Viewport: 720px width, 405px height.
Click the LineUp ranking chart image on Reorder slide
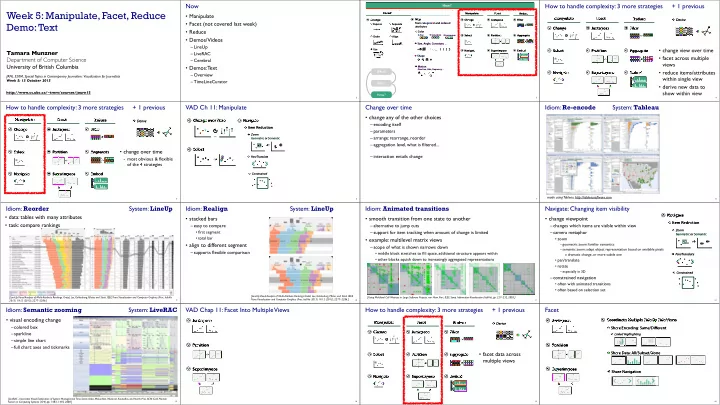[92, 259]
